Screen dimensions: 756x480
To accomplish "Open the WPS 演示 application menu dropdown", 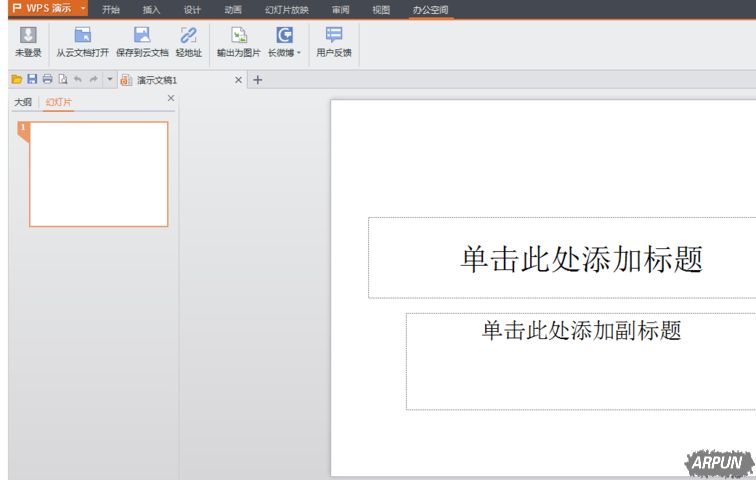I will [x=83, y=9].
